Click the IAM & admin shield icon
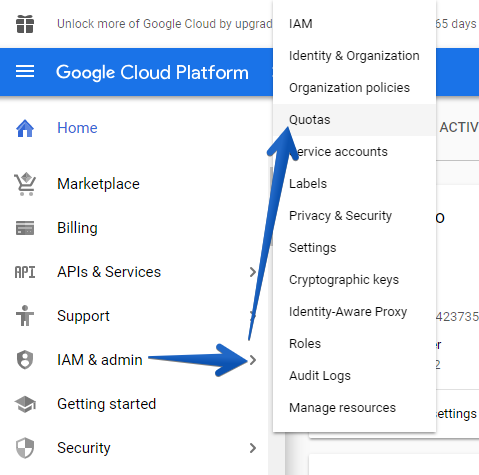The width and height of the screenshot is (479, 475). tap(25, 360)
